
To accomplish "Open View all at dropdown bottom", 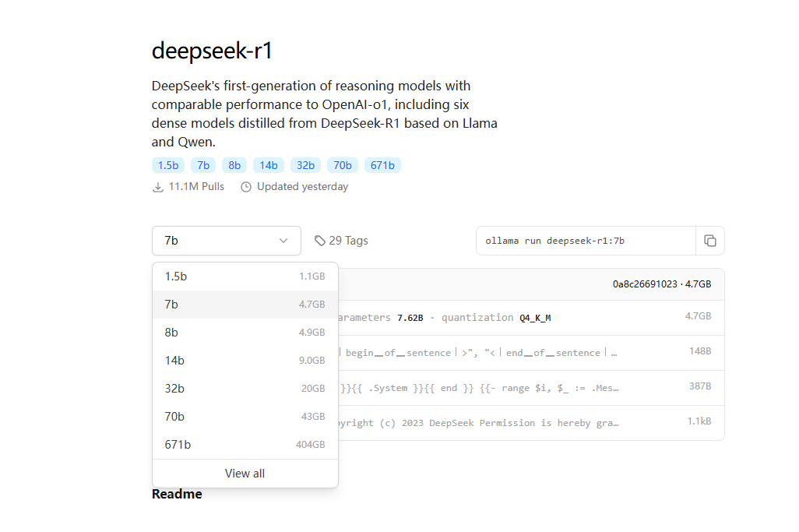I will pyautogui.click(x=245, y=474).
